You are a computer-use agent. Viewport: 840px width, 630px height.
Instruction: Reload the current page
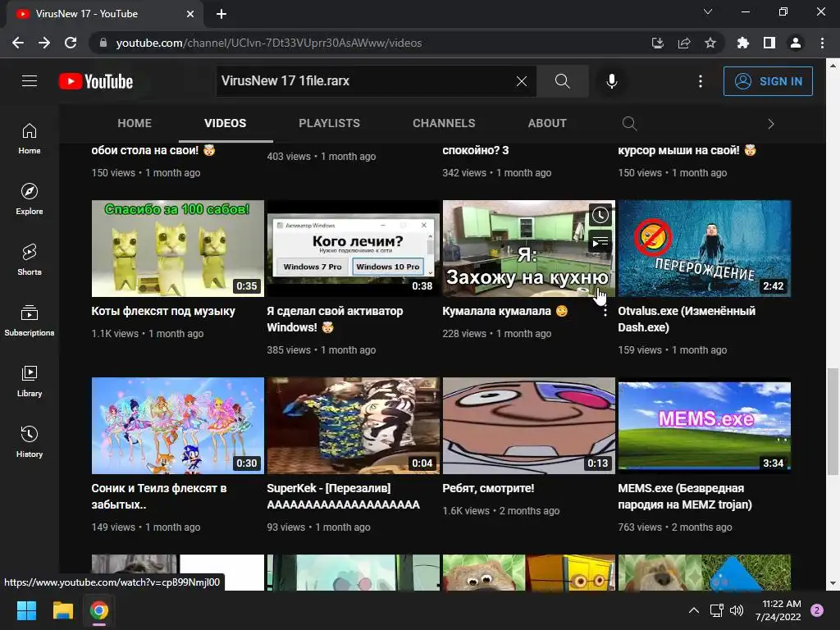[x=71, y=43]
